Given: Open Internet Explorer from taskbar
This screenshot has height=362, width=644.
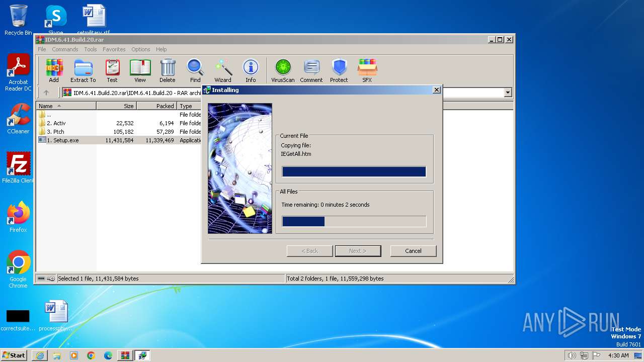Looking at the screenshot, I should coord(40,355).
